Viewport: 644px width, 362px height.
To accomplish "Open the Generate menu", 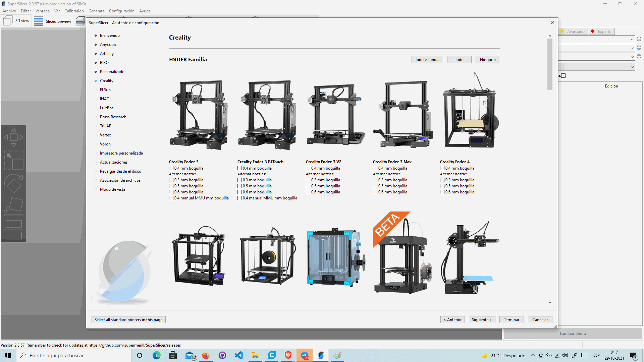I will point(96,11).
